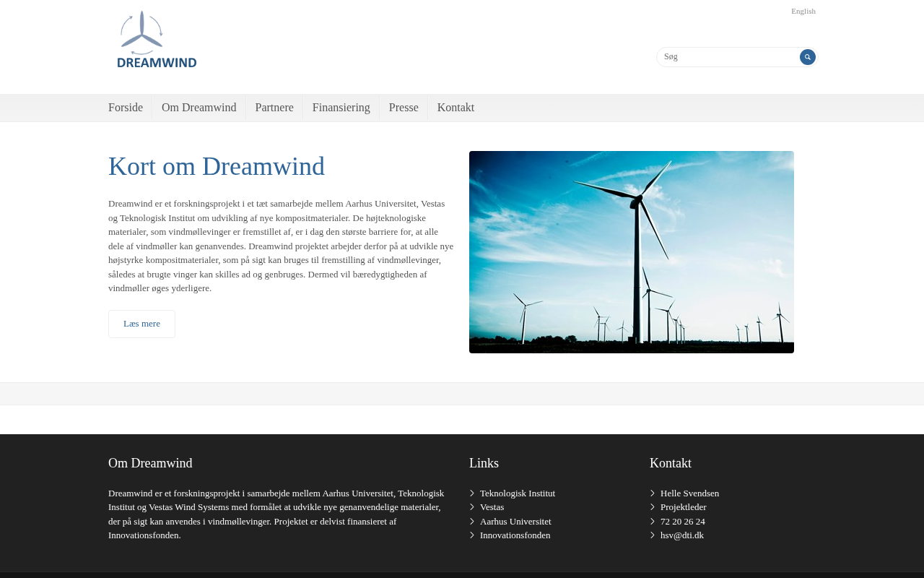Click the phone number 72 20 26 24

tap(683, 522)
